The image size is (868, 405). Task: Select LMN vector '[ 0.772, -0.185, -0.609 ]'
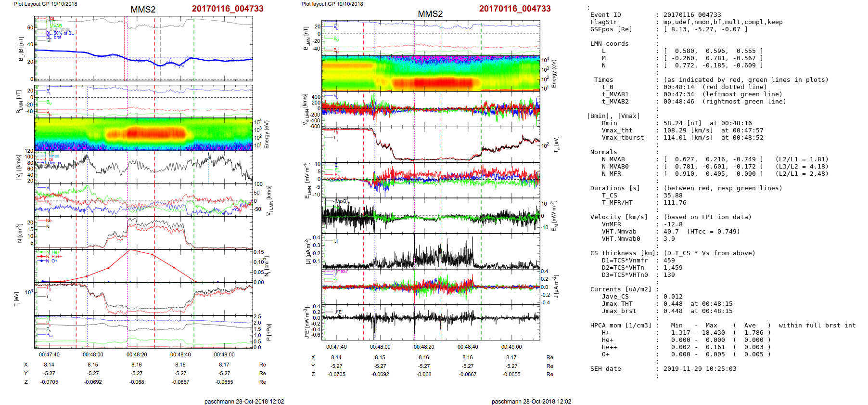coord(714,65)
